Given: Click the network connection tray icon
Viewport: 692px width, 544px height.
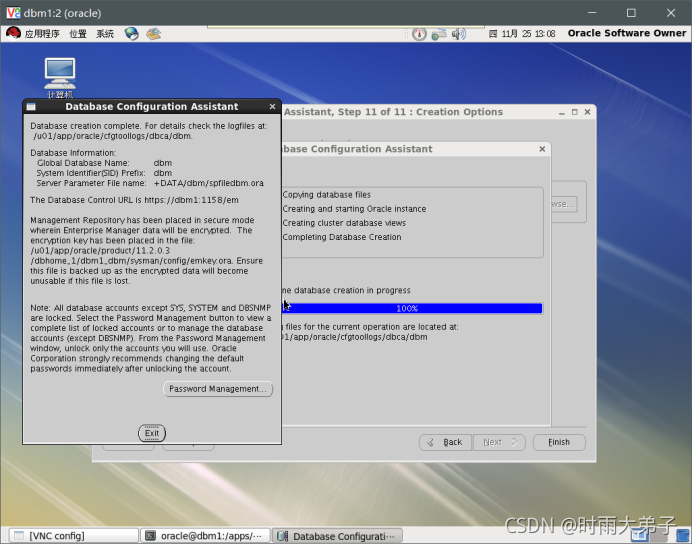Looking at the screenshot, I should coord(439,34).
